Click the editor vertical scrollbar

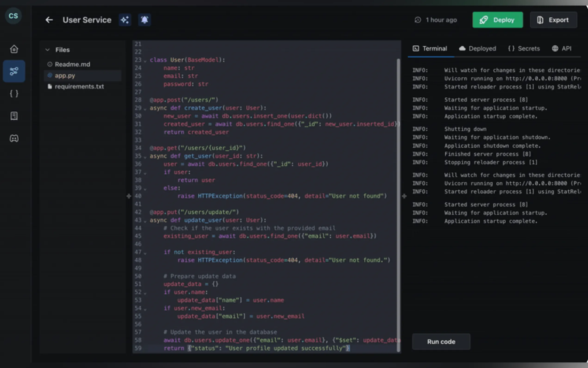click(398, 204)
